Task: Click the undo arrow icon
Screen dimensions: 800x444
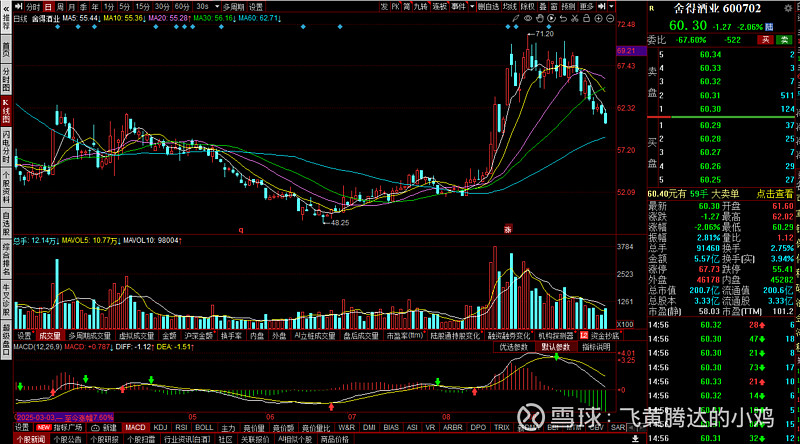Action: [x=563, y=18]
